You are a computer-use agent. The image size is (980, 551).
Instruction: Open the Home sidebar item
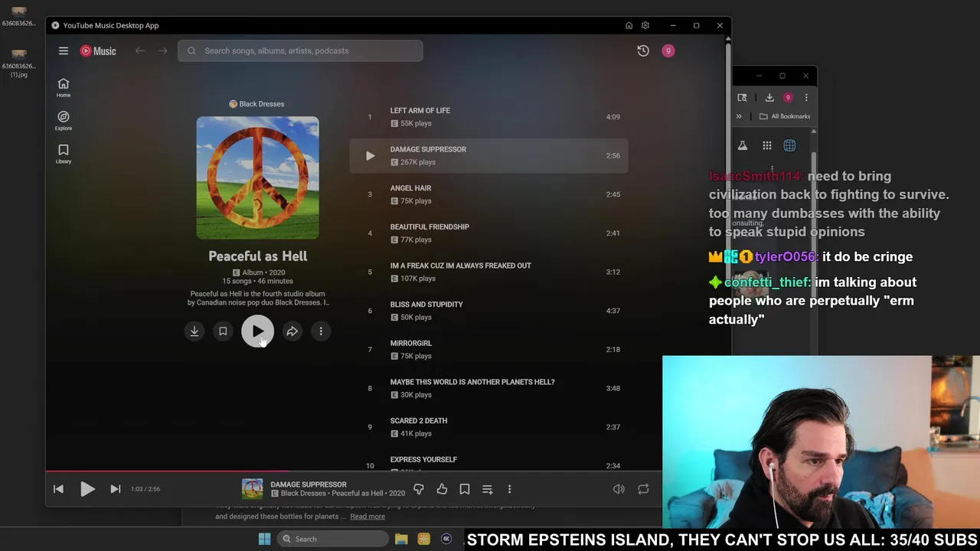[64, 87]
